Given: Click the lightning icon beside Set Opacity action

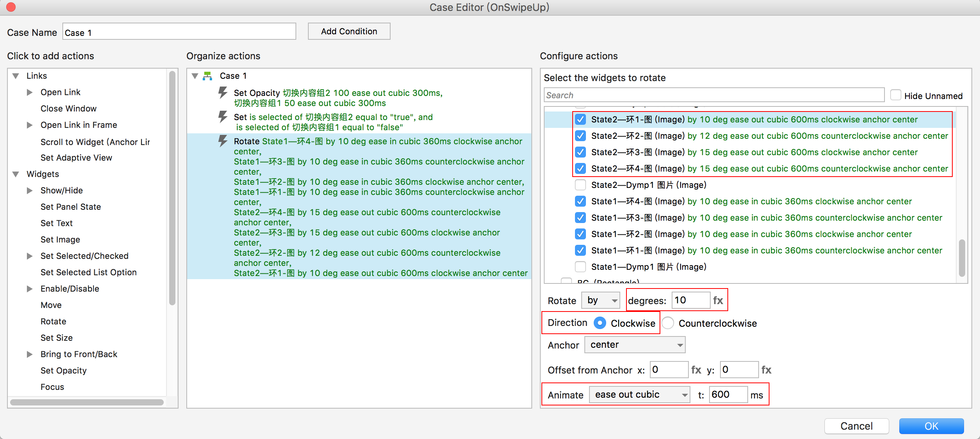Looking at the screenshot, I should pos(223,93).
